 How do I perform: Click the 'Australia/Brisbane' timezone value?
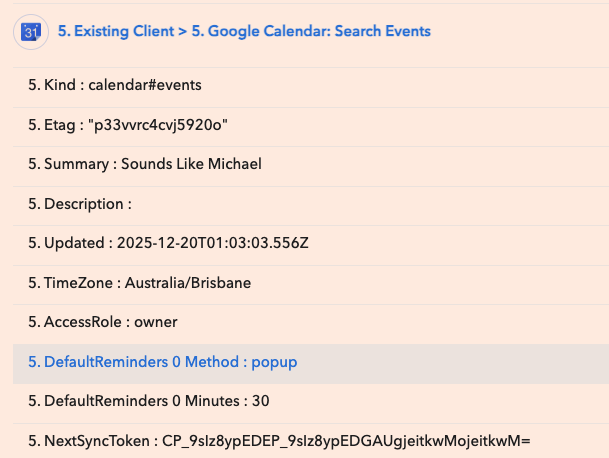[x=188, y=283]
